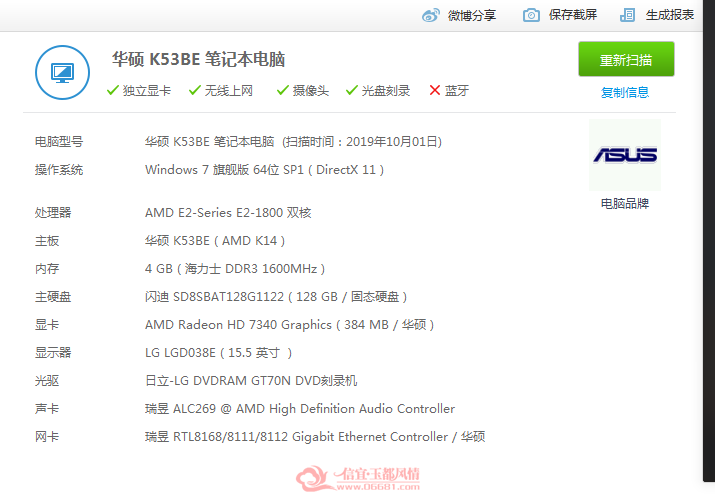The height and width of the screenshot is (500, 715).
Task: Click the ASUS brand logo
Action: click(625, 155)
